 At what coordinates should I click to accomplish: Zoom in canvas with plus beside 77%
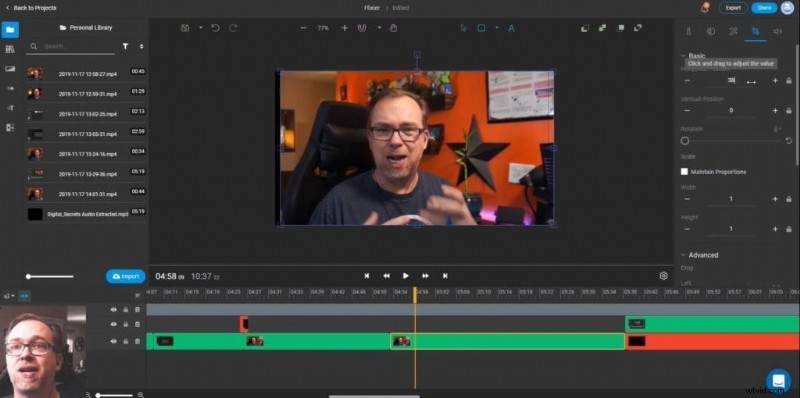pyautogui.click(x=344, y=28)
